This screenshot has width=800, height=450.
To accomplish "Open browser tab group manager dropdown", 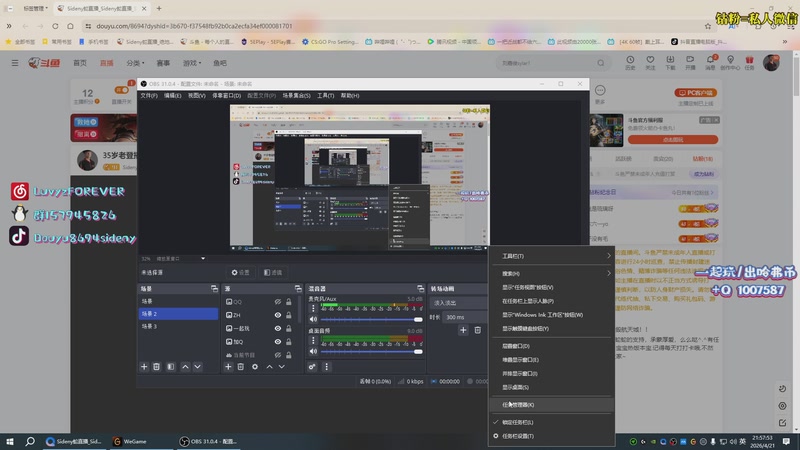I will [35, 9].
